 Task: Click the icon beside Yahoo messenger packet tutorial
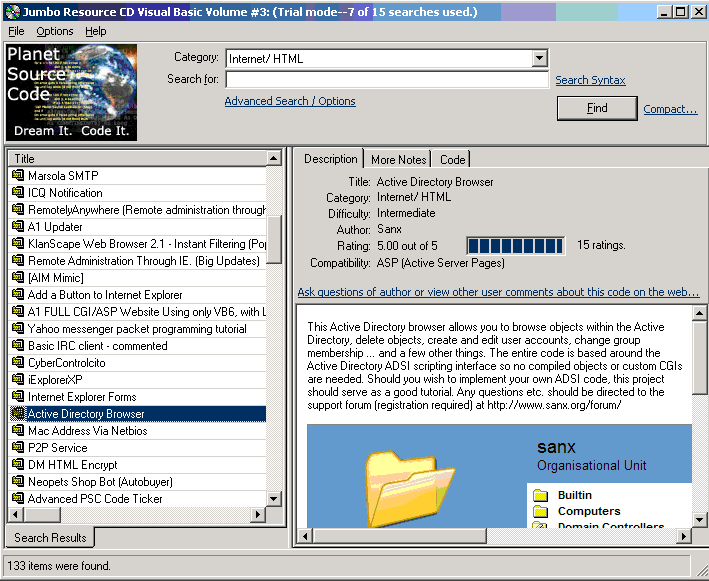click(18, 328)
